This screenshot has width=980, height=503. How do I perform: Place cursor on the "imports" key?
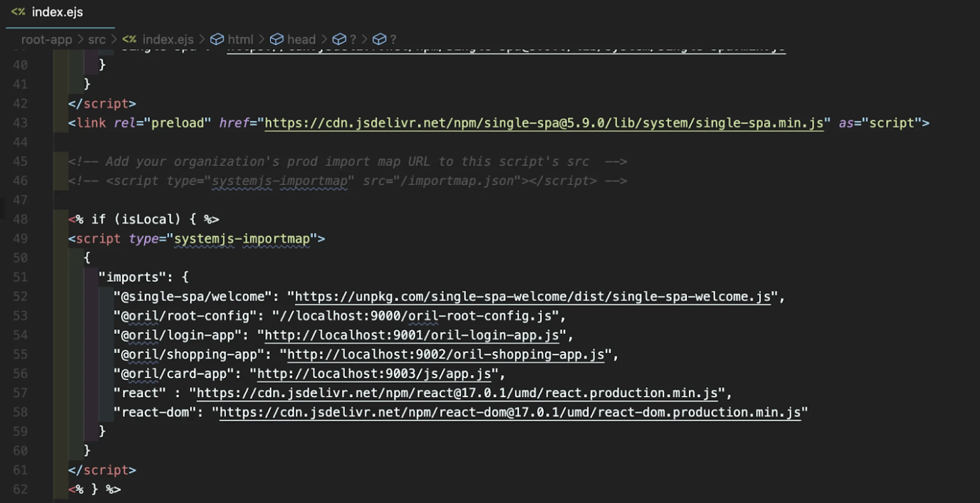pos(133,277)
